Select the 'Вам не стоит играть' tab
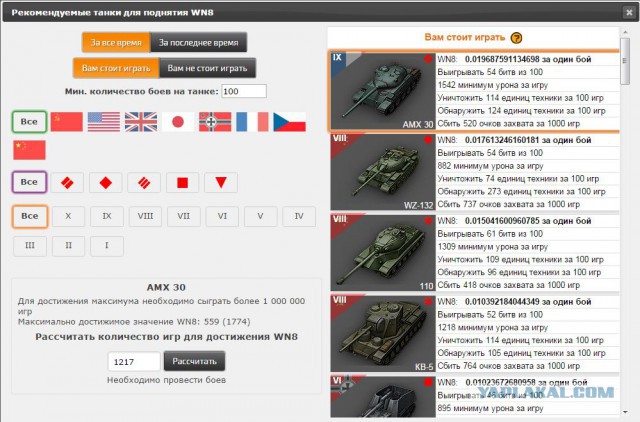Image resolution: width=640 pixels, height=422 pixels. click(x=207, y=68)
